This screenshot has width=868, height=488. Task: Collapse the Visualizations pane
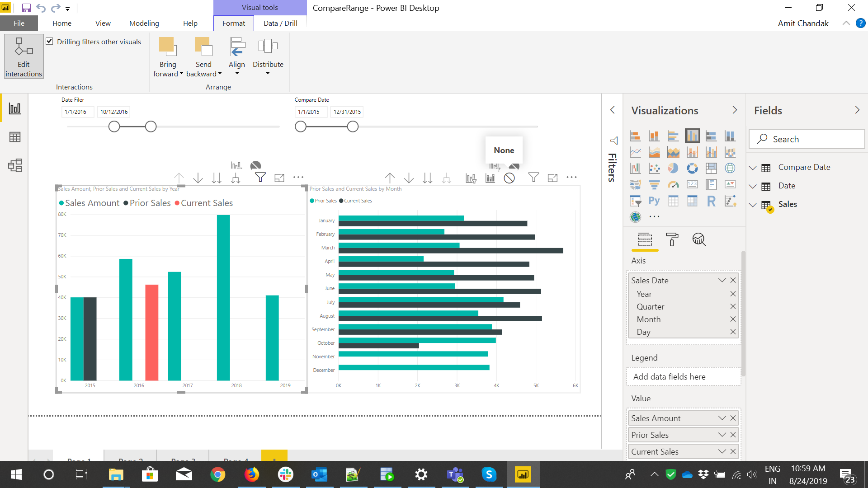pos(735,110)
